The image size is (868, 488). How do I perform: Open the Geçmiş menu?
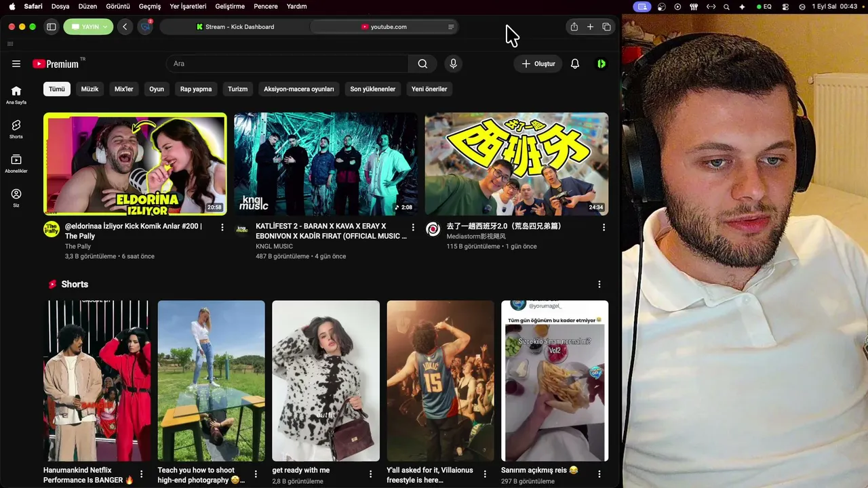(x=150, y=6)
